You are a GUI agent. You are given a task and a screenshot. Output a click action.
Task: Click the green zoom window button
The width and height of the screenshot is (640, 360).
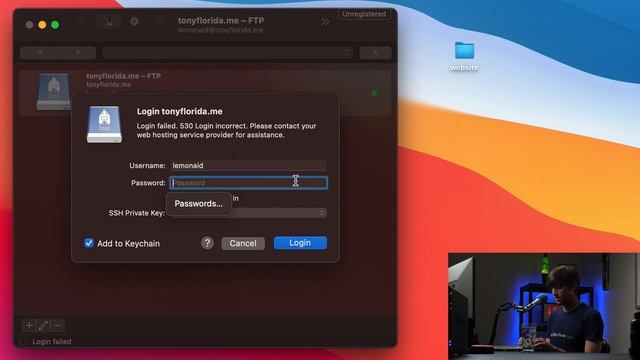pyautogui.click(x=55, y=25)
